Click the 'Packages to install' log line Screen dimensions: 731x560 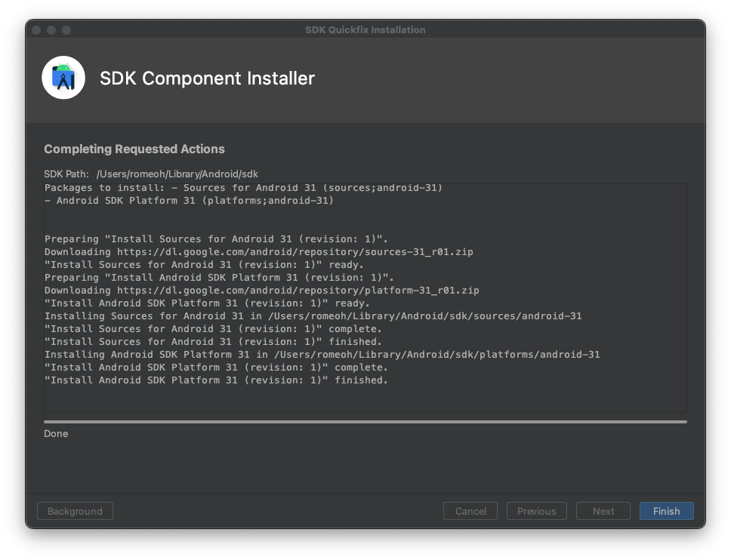tap(243, 188)
